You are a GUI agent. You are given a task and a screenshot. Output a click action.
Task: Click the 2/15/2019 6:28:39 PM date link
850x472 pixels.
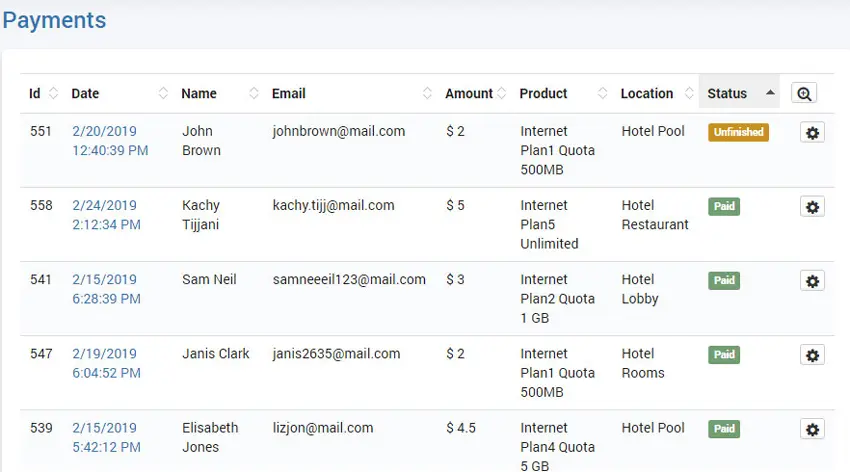point(106,289)
